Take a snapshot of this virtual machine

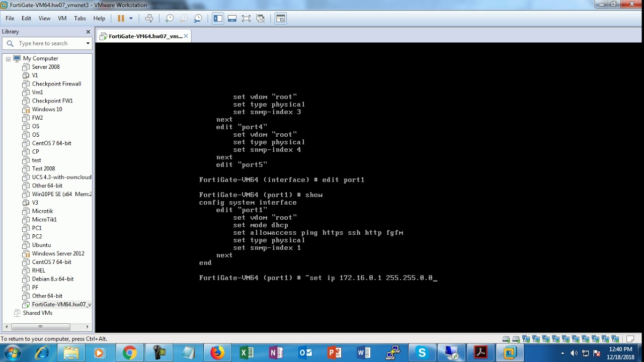[170, 18]
